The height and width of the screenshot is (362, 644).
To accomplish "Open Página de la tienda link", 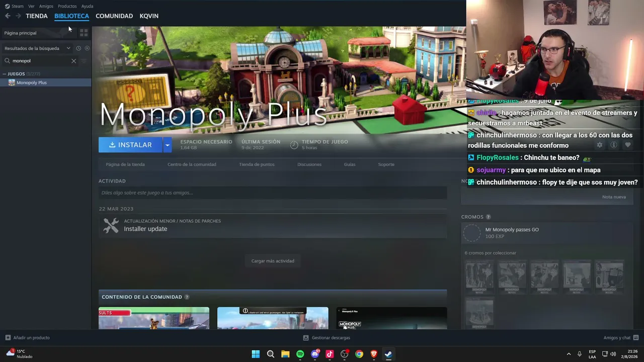I will coord(125,164).
